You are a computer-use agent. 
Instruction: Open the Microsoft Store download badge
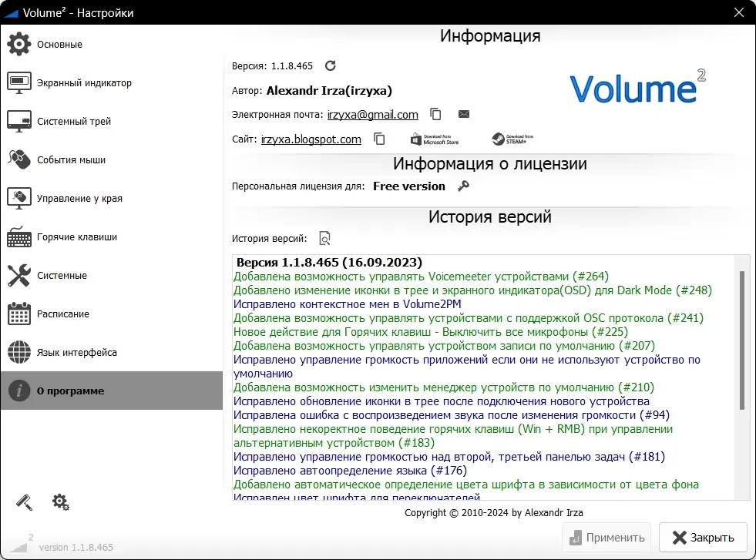click(435, 139)
